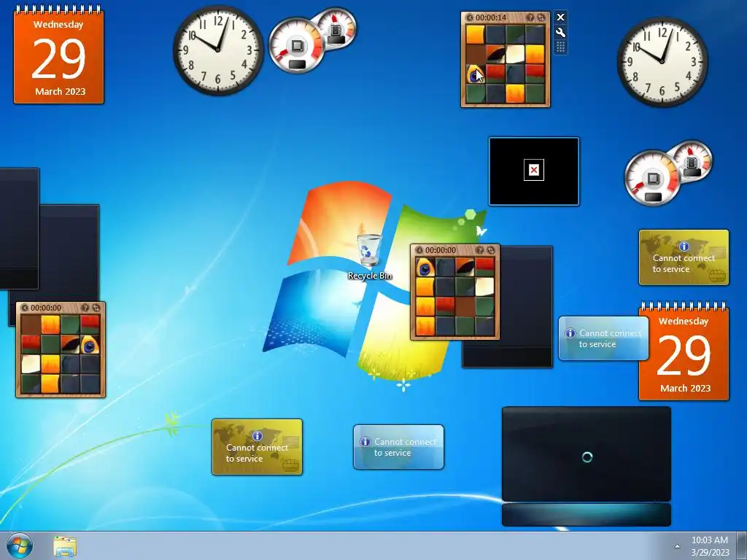Screen dimensions: 747x560
Task: Select the Recycle Bin desktop icon
Action: (x=370, y=256)
